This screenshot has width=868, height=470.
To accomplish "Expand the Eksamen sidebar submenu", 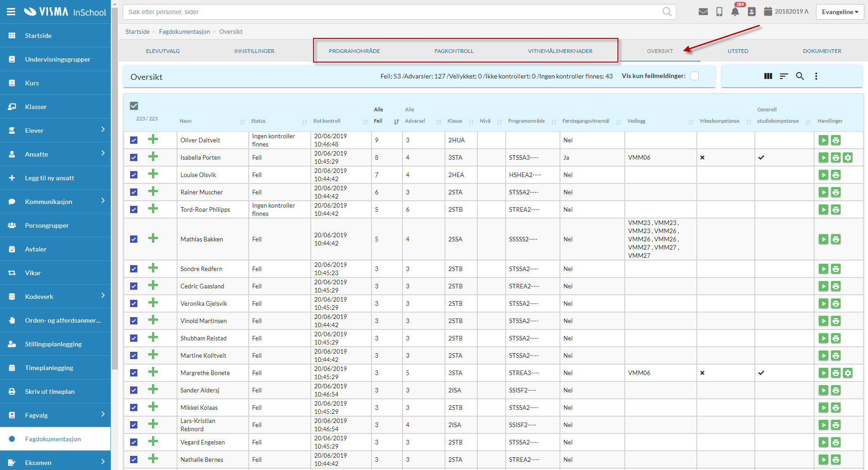I will [x=103, y=462].
